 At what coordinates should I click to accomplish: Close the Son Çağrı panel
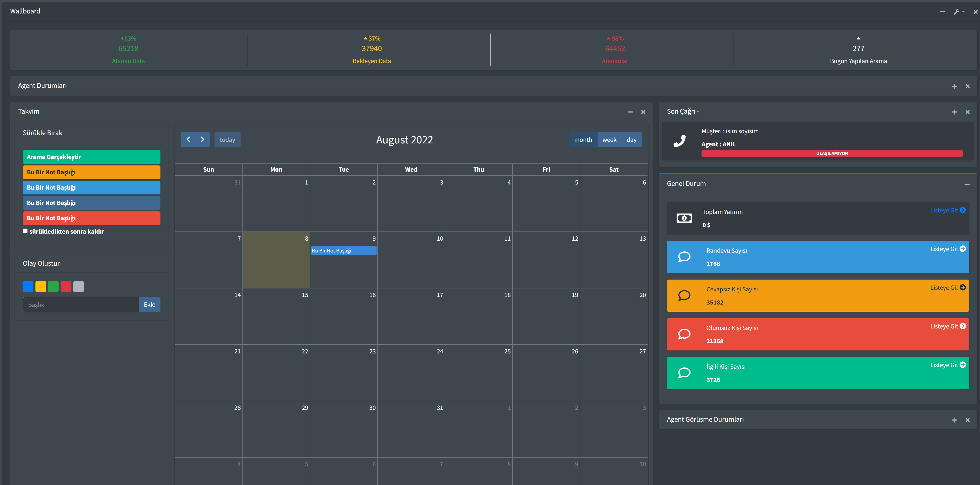(967, 112)
